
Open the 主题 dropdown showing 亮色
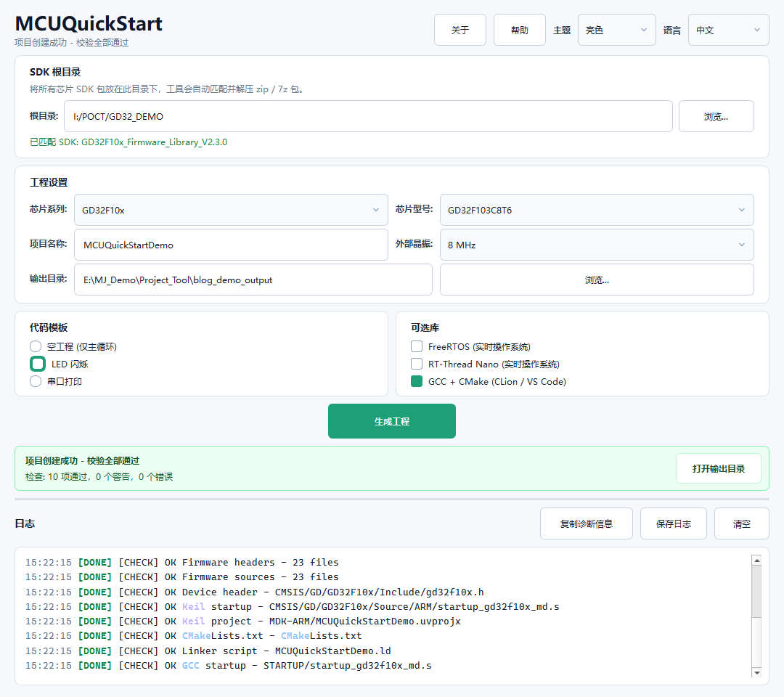point(616,30)
